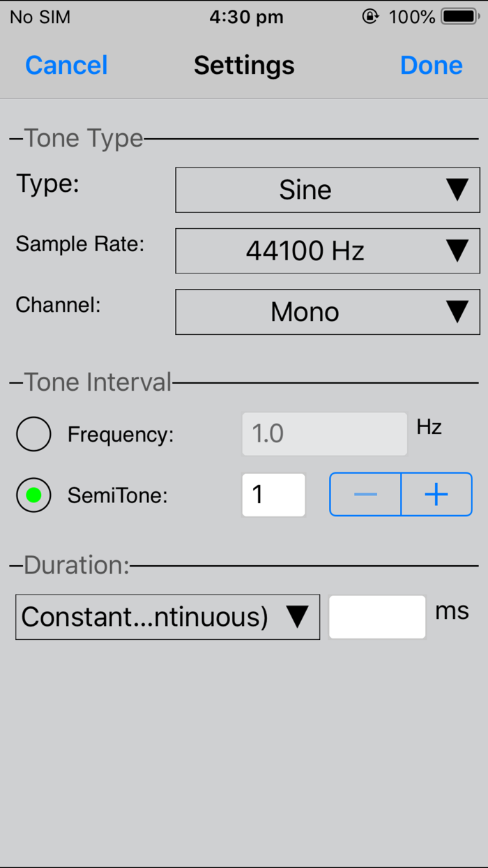Click the Settings title

pos(243,65)
